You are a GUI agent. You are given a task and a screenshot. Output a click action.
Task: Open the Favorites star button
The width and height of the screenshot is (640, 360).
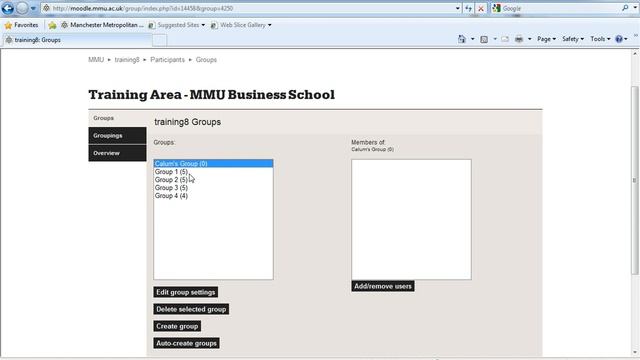[22, 25]
